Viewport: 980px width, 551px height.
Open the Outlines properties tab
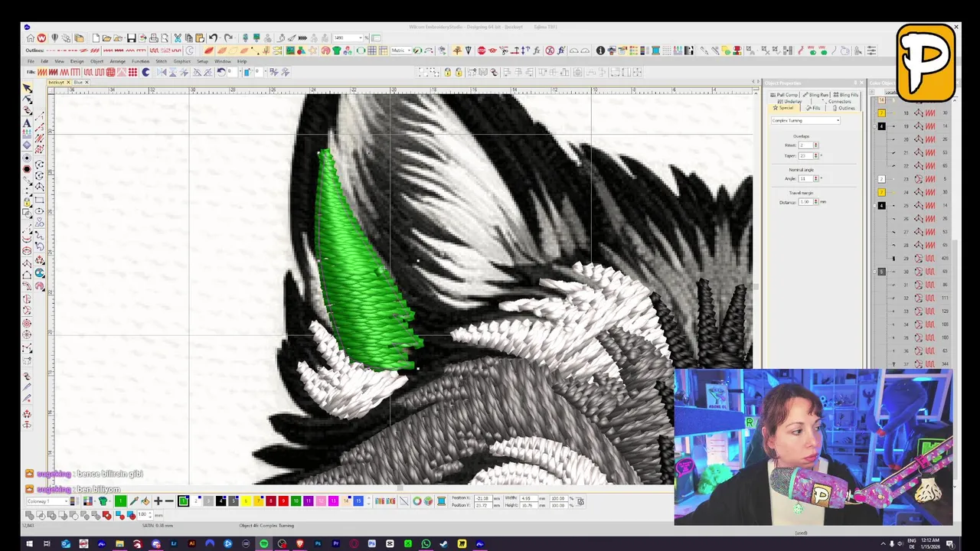pyautogui.click(x=844, y=108)
